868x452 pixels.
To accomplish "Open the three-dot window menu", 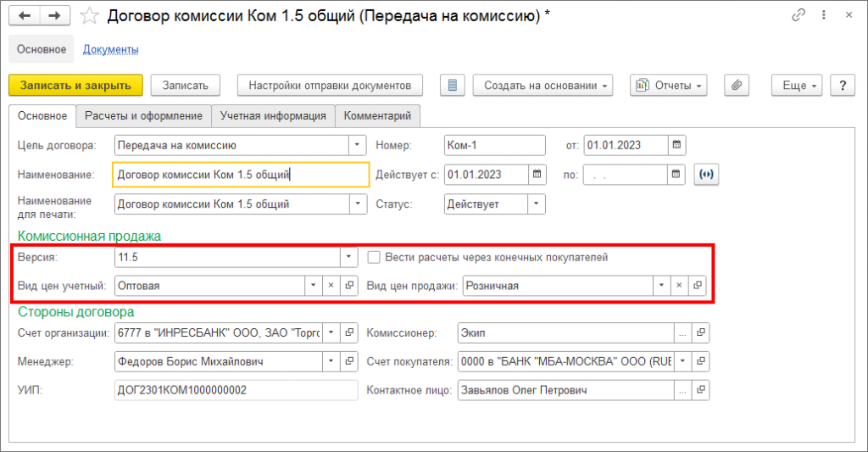I will [824, 15].
